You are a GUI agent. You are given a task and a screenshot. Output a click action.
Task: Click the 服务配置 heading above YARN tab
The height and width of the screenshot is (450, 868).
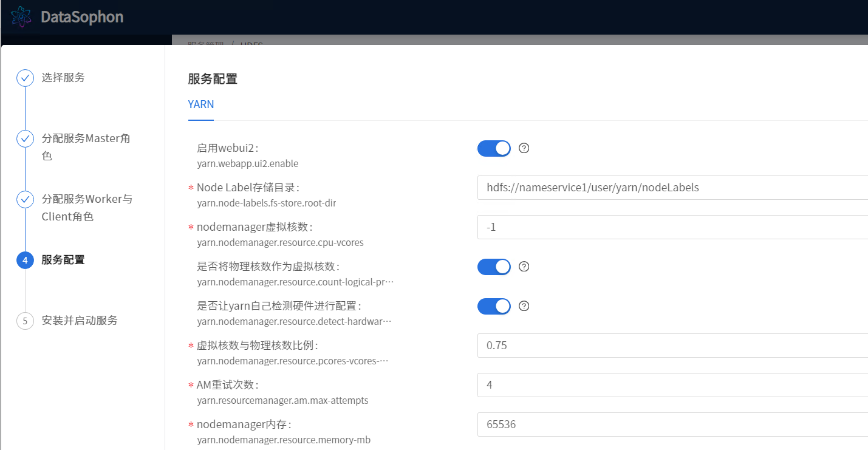[213, 79]
